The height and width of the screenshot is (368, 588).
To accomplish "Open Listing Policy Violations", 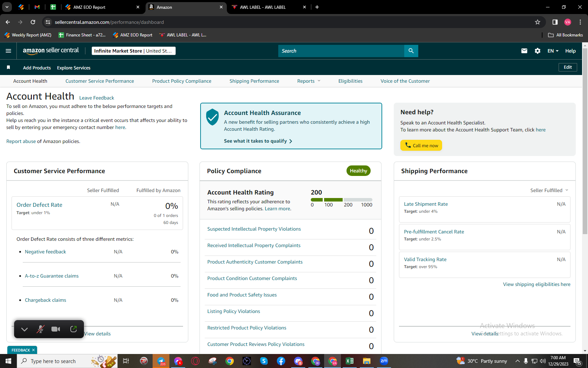I will coord(233,311).
